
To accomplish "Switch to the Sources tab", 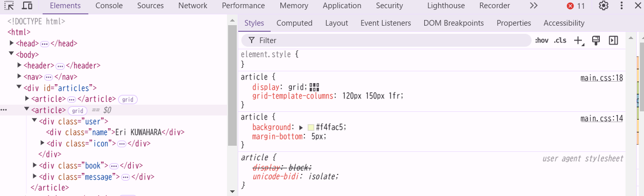I will [x=150, y=6].
